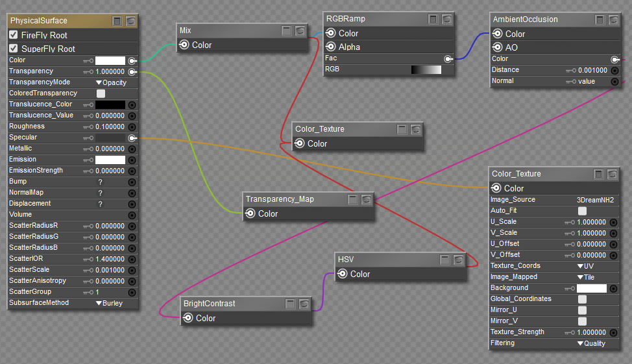
Task: Toggle the preview icon on AmbientOcclusion node
Action: pyautogui.click(x=613, y=19)
